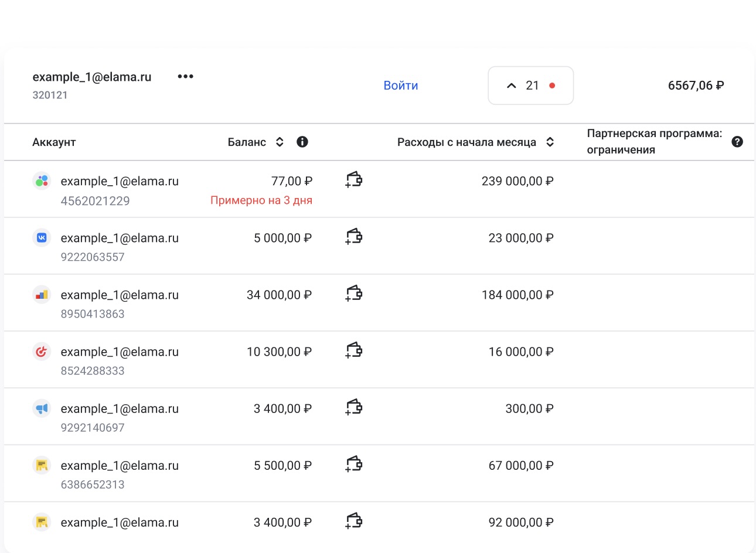The width and height of the screenshot is (756, 553).
Task: Click the expenses value 92 000,00 ₽
Action: point(521,523)
